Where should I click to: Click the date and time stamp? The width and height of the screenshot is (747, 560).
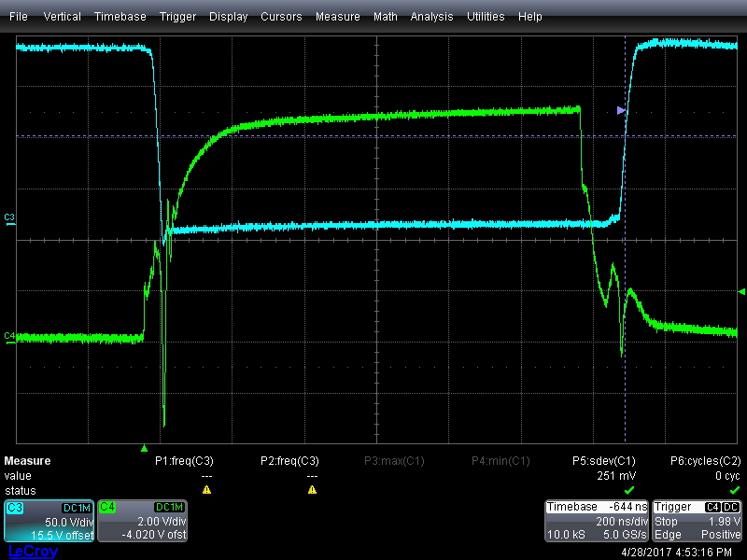point(676,553)
